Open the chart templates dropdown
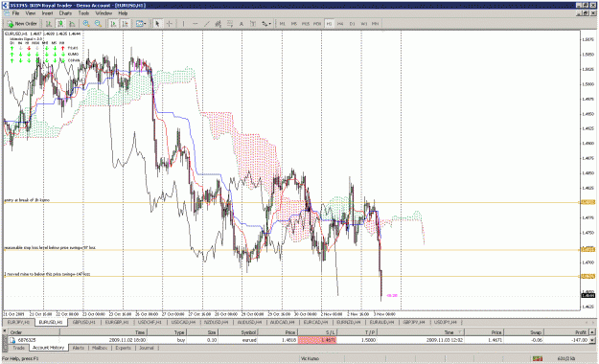Image resolution: width=599 pixels, height=364 pixels. 141,24
